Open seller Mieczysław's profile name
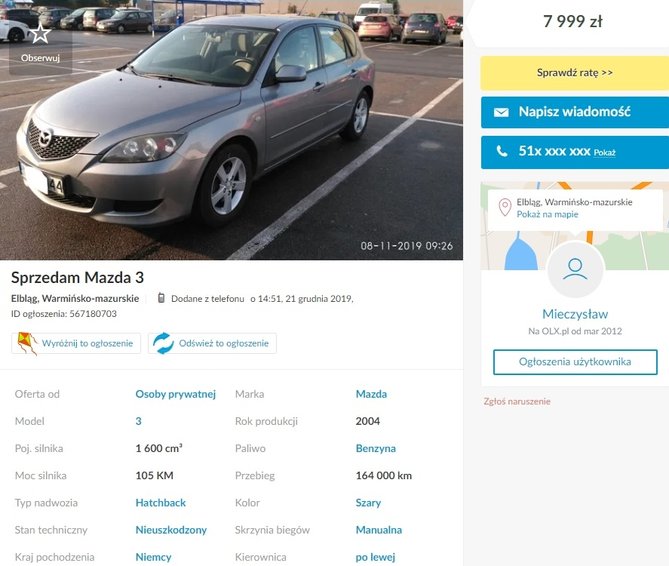The width and height of the screenshot is (669, 566). coord(575,314)
